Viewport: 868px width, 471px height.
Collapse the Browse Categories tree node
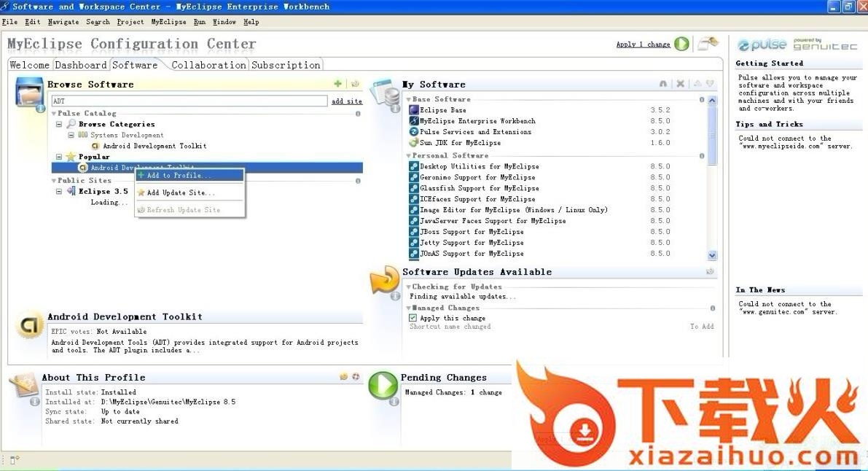click(x=59, y=124)
